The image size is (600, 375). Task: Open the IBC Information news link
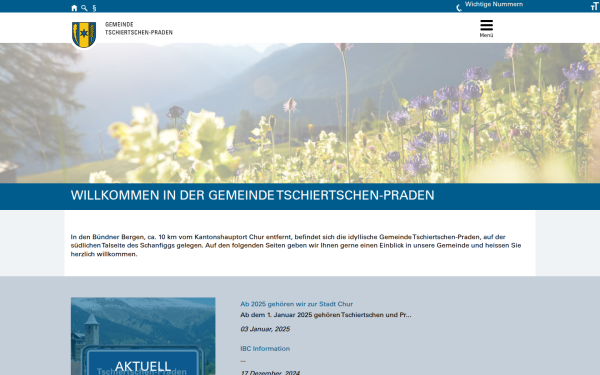pos(265,349)
